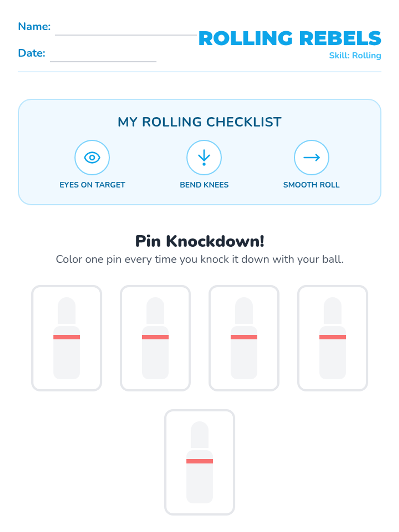
Task: Click the Name input line
Action: pyautogui.click(x=126, y=32)
